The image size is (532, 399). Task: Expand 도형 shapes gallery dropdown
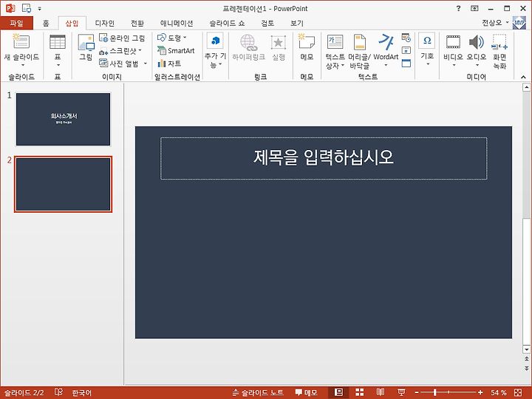point(185,38)
